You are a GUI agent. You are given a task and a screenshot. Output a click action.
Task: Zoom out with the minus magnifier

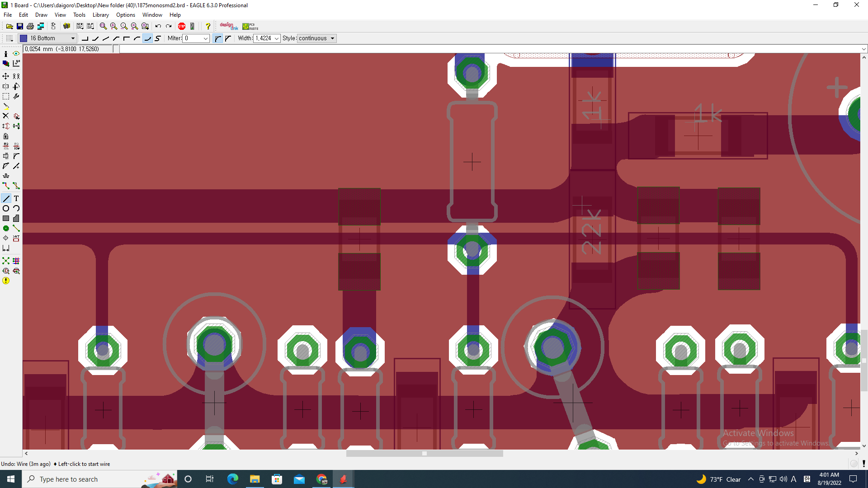pyautogui.click(x=124, y=26)
